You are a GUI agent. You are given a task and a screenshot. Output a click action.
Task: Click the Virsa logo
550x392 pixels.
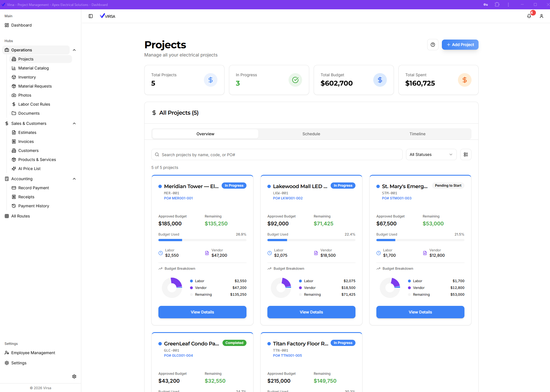(x=108, y=16)
